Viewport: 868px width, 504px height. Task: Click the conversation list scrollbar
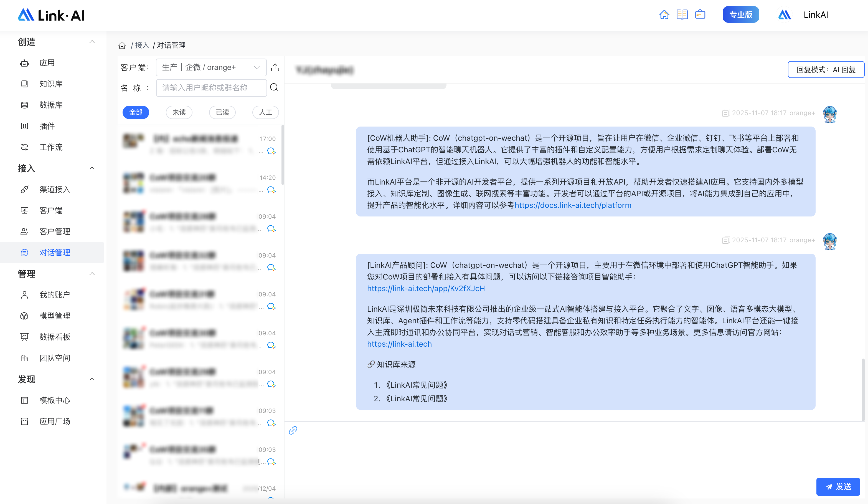coord(282,155)
